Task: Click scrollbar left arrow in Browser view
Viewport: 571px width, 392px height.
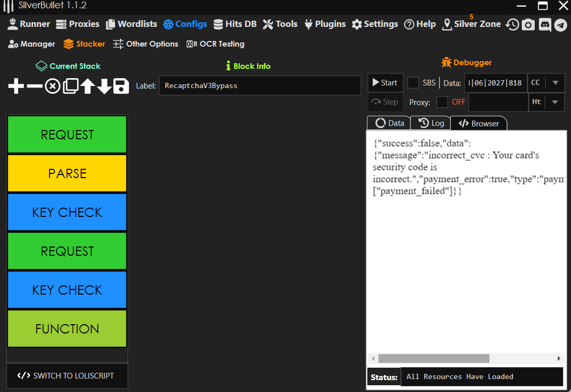Action: point(373,358)
